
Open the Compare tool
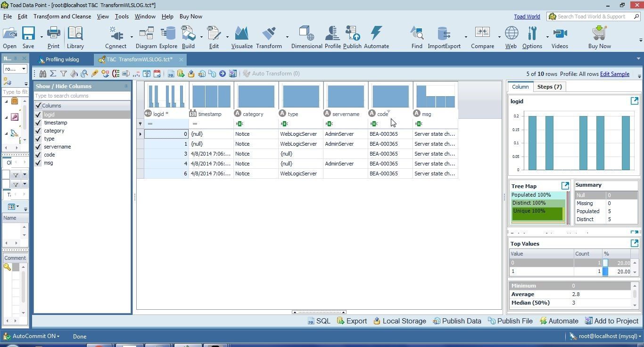(482, 38)
